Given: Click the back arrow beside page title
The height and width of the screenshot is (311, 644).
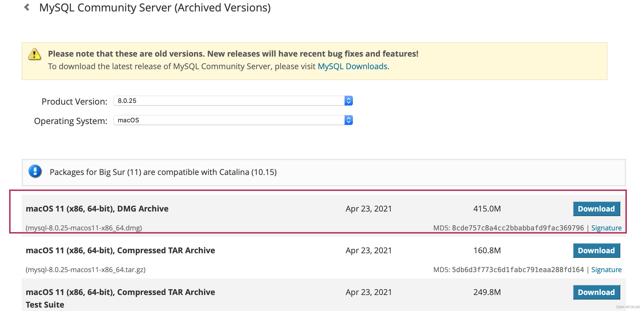Looking at the screenshot, I should (x=27, y=7).
